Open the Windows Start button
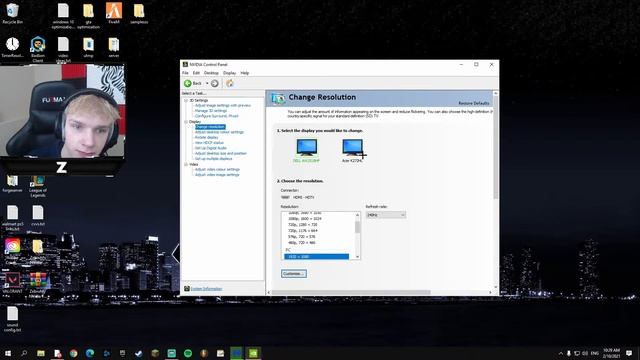This screenshot has width=640, height=360. [x=8, y=353]
